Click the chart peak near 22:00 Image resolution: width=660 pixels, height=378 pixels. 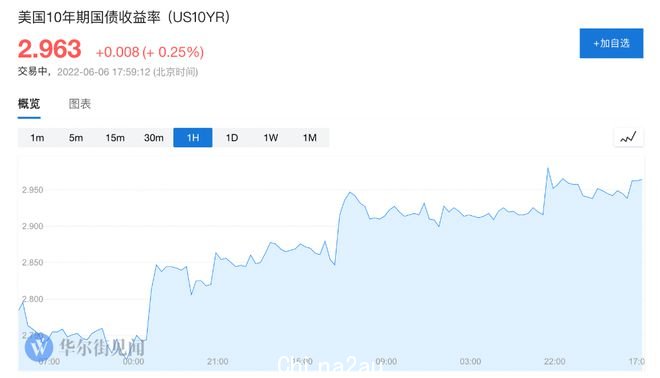tap(548, 169)
